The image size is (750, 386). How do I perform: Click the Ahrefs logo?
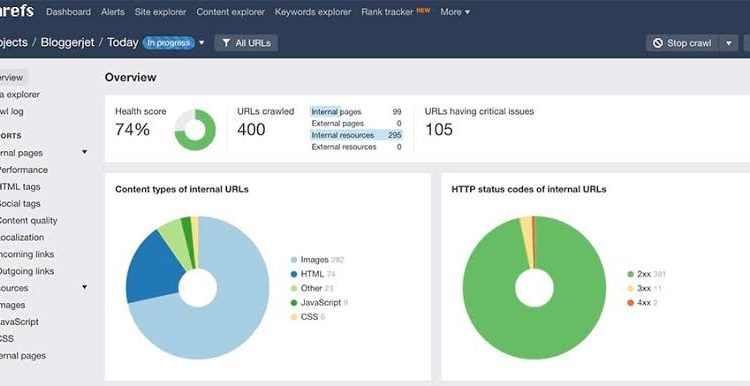(x=17, y=11)
